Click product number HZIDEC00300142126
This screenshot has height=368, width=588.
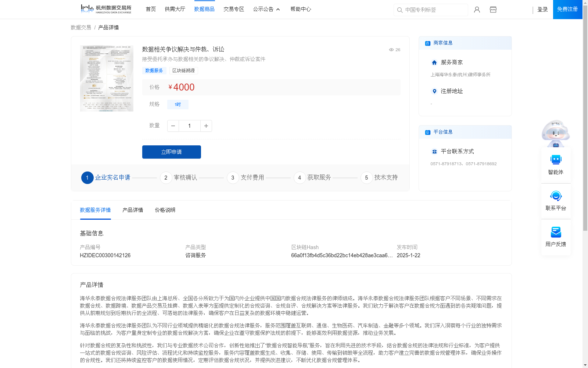pyautogui.click(x=105, y=255)
